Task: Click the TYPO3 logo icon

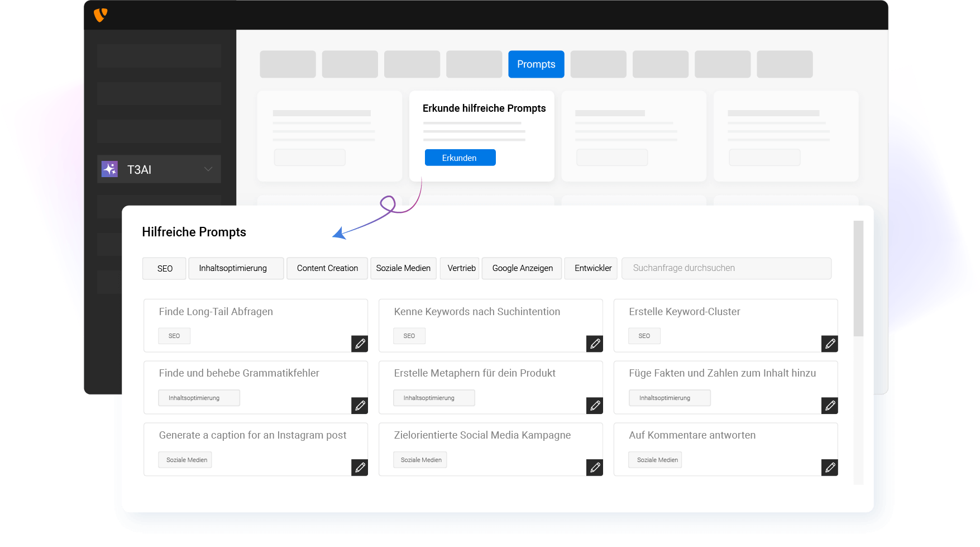Action: coord(101,15)
